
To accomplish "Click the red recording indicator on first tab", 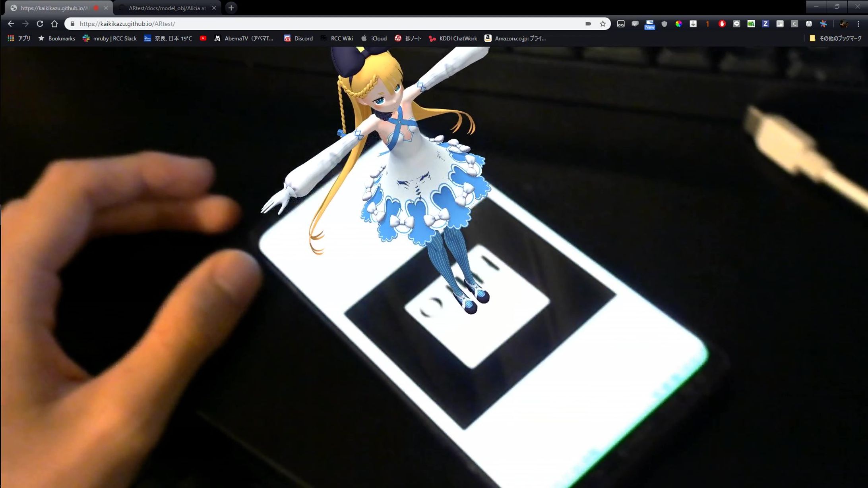I will point(95,7).
